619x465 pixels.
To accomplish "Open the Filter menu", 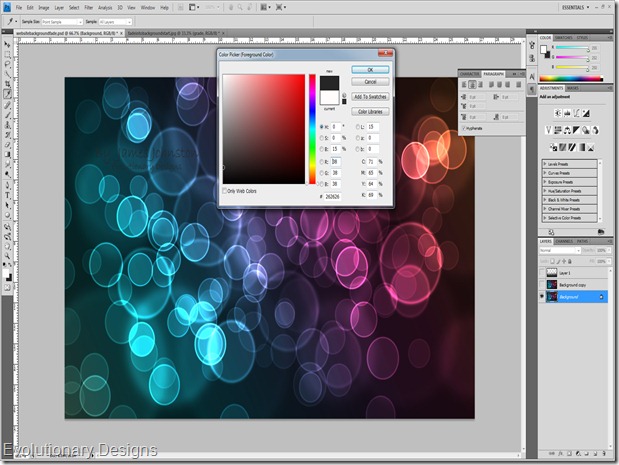I will (89, 8).
